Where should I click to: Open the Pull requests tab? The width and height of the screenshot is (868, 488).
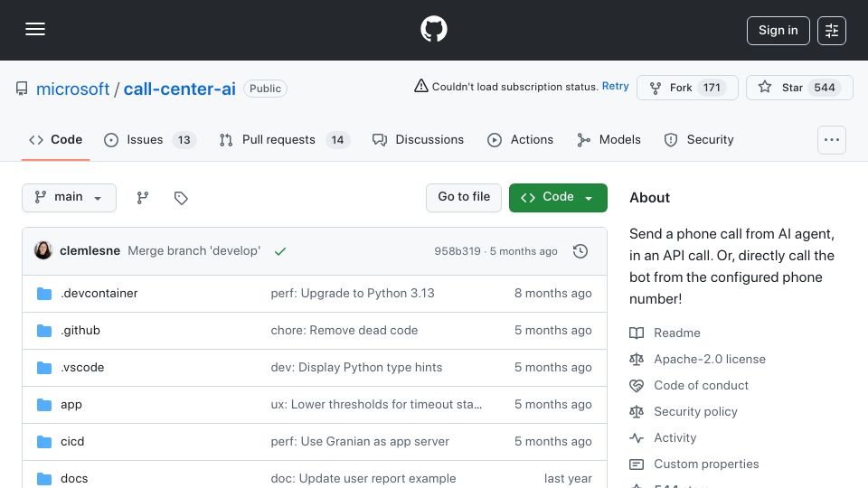tap(284, 140)
